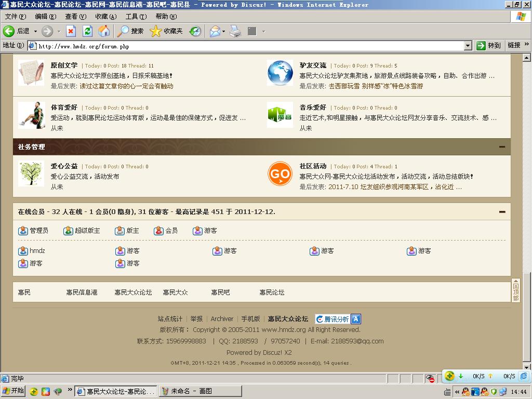Screen dimensions: 532x399
Task: Open the orange GO community activity icon
Action: click(280, 174)
